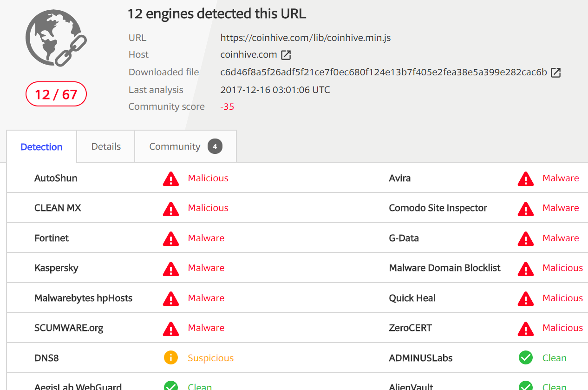
Task: Select the 'Suspicious' verdict for DNS8
Action: (211, 358)
